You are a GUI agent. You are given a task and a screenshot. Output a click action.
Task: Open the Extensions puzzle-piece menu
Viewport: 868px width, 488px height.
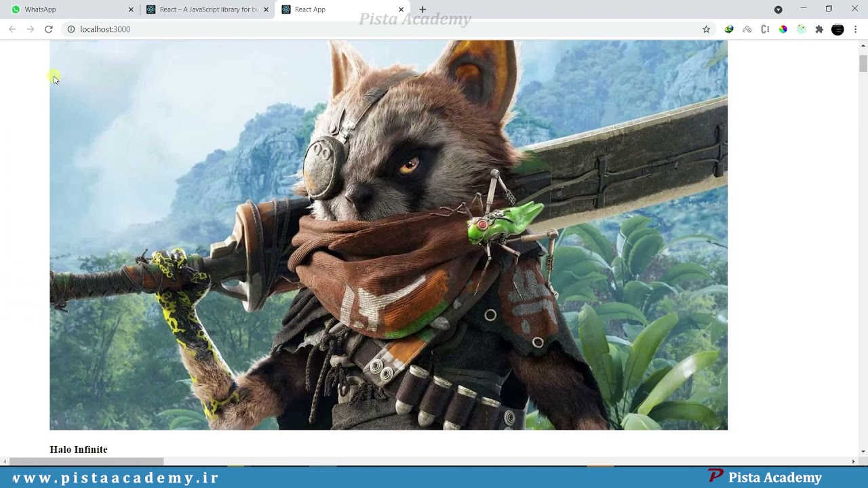819,29
